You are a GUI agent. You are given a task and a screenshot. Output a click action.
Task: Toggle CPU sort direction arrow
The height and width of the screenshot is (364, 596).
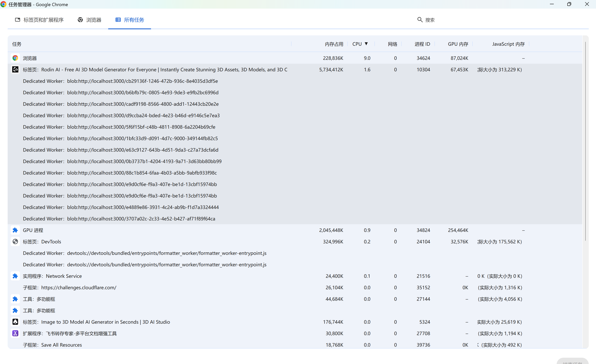click(366, 44)
